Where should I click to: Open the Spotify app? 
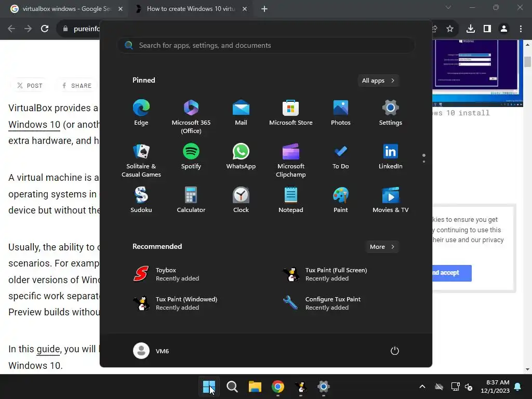pos(191,156)
